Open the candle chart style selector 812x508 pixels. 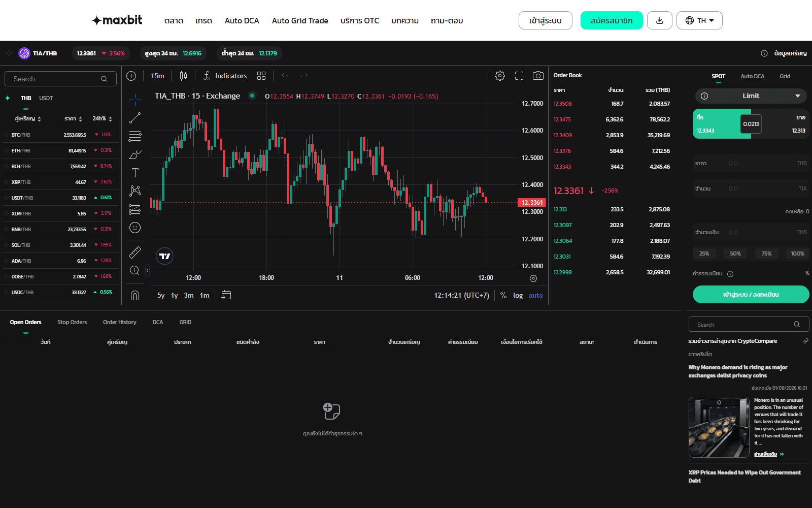coord(183,76)
